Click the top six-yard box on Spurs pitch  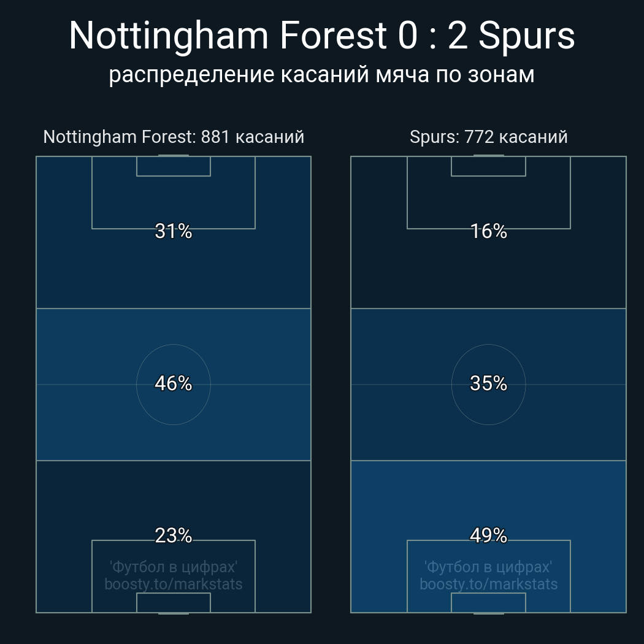coord(488,166)
